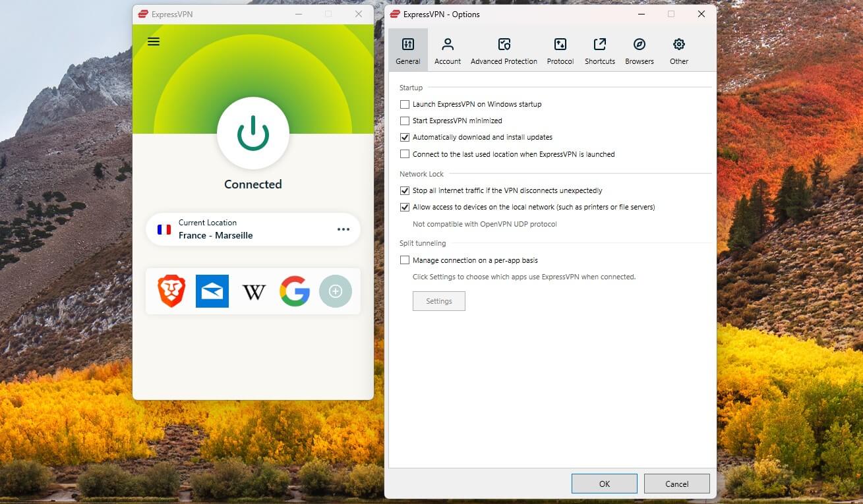Close the ExpressVPN Options window
Viewport: 863px width, 504px height.
point(701,14)
